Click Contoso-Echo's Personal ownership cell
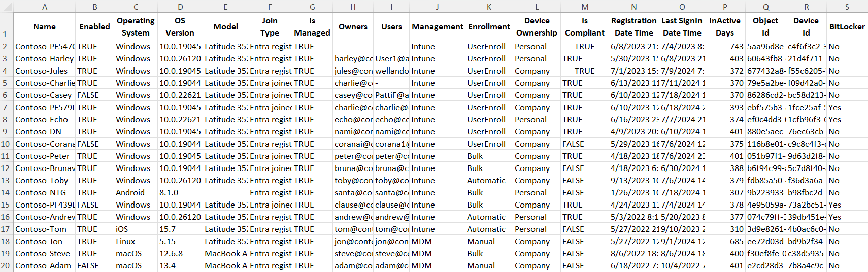The width and height of the screenshot is (868, 272). (x=537, y=119)
